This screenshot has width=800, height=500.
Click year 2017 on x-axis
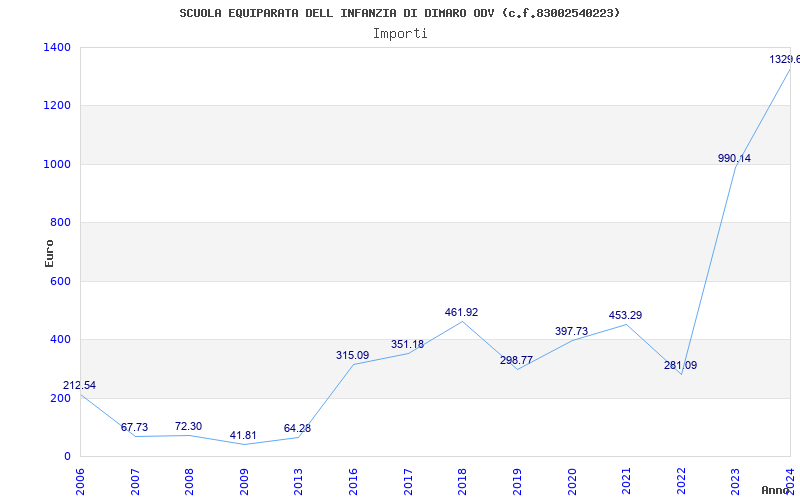tap(408, 482)
